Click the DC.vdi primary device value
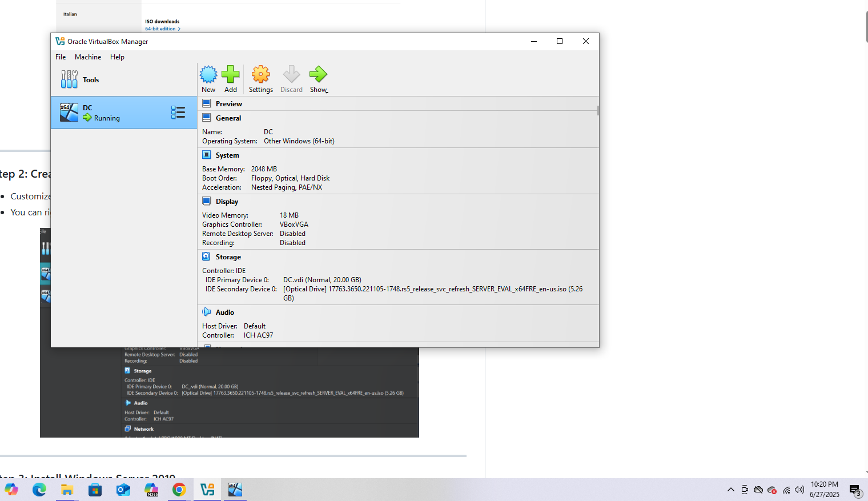The height and width of the screenshot is (501, 868). pyautogui.click(x=322, y=280)
